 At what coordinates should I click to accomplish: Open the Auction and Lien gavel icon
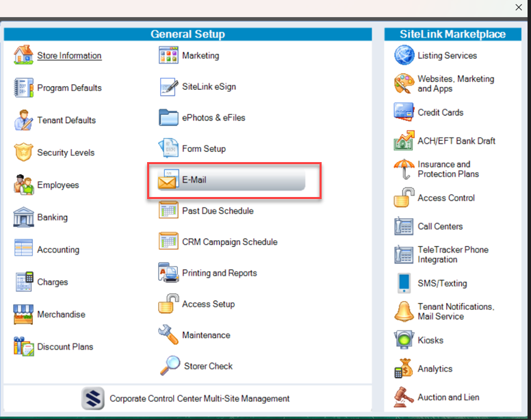pos(404,397)
